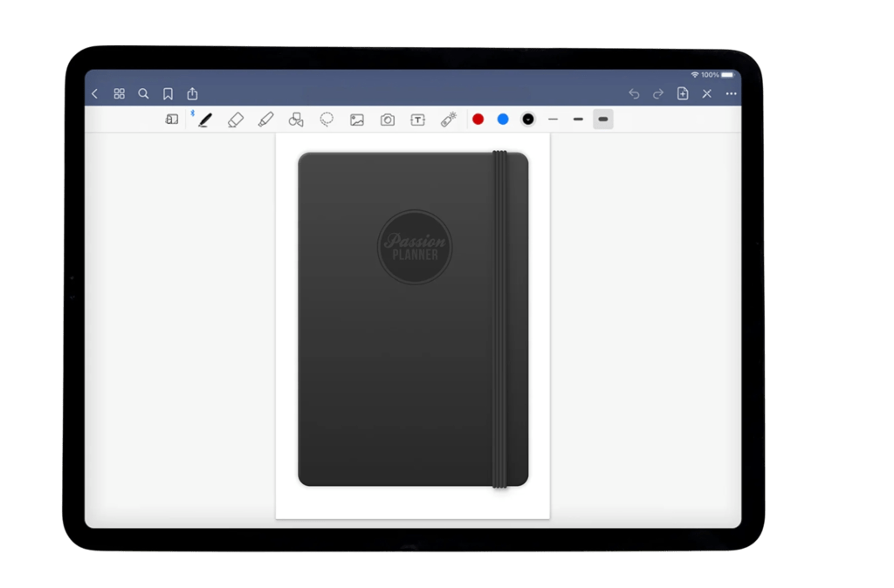The image size is (894, 588).
Task: Tap the Wi-Fi status icon
Action: [695, 75]
